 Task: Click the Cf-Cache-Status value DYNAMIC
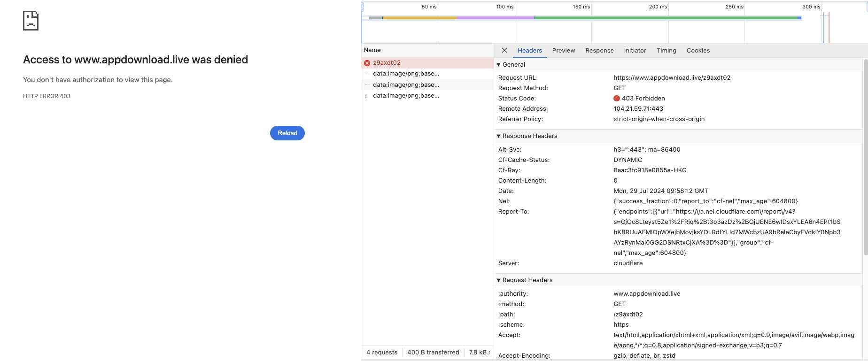tap(628, 160)
